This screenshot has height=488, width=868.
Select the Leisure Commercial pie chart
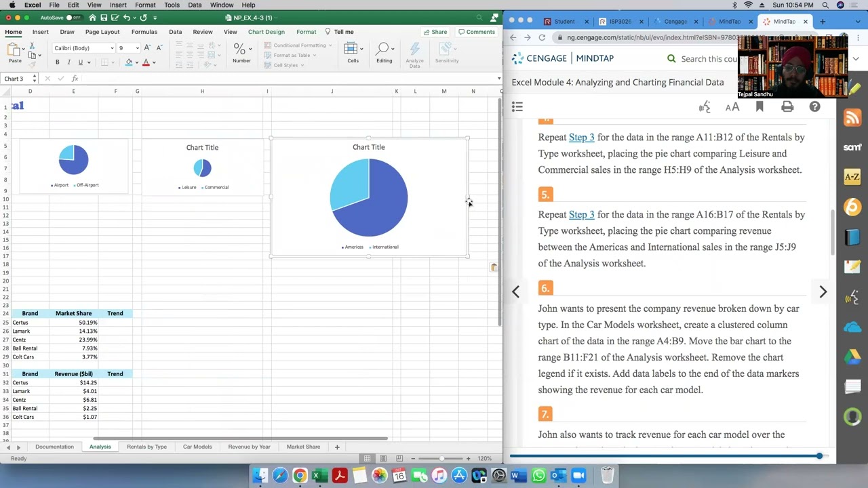[202, 167]
